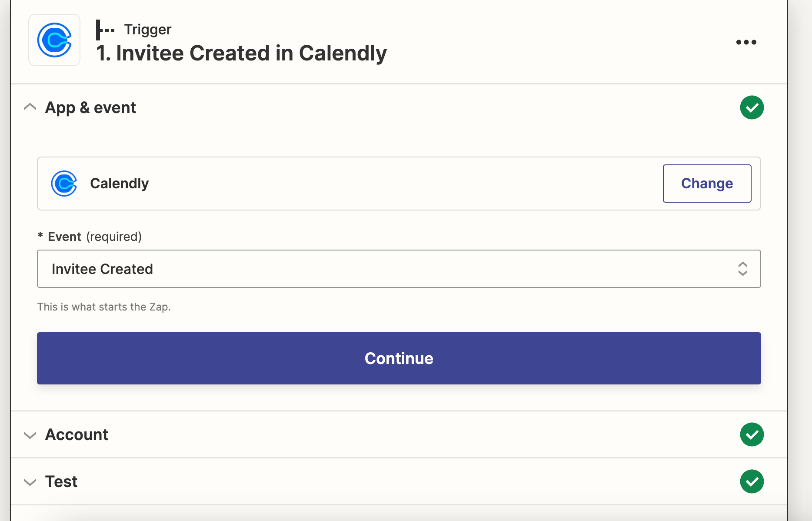Screen dimensions: 812x521
Task: Click the large Calendly logo in header
Action: click(54, 40)
